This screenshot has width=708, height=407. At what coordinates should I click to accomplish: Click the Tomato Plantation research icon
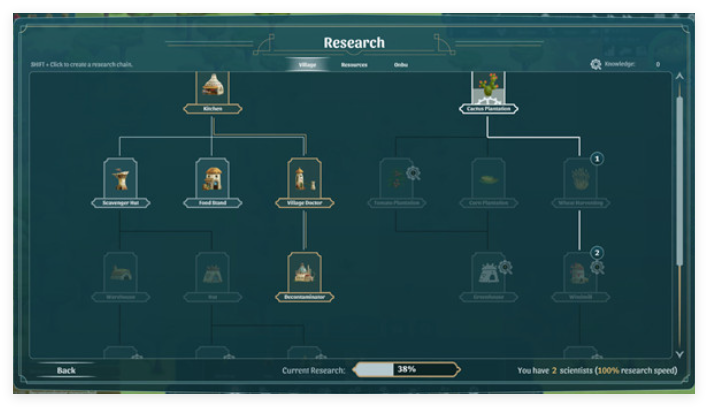(x=396, y=180)
